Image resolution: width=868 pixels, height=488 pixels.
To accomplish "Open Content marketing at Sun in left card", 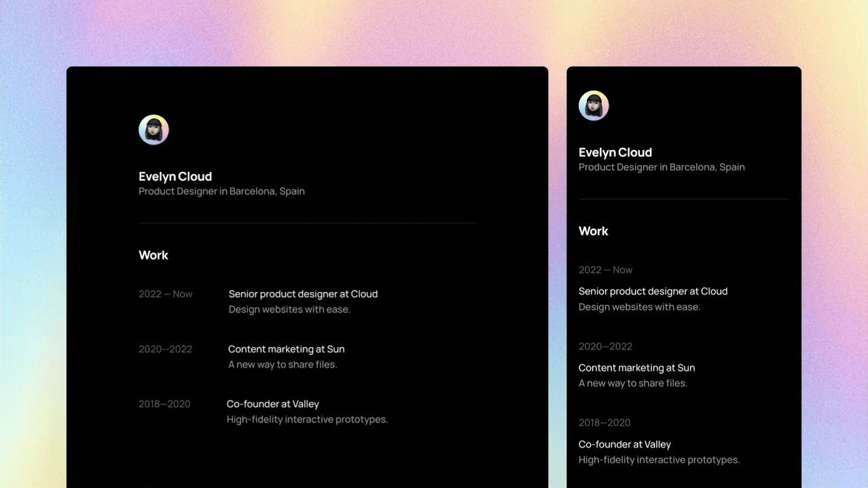I will click(x=286, y=349).
